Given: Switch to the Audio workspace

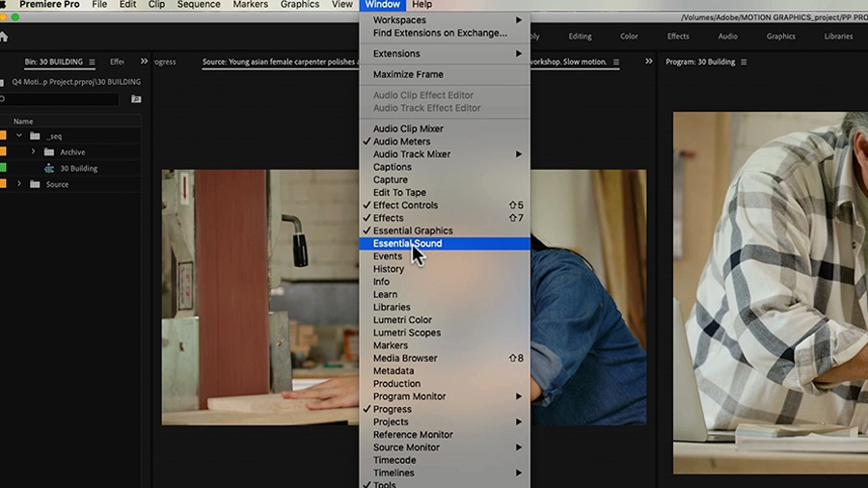Looking at the screenshot, I should [x=727, y=37].
